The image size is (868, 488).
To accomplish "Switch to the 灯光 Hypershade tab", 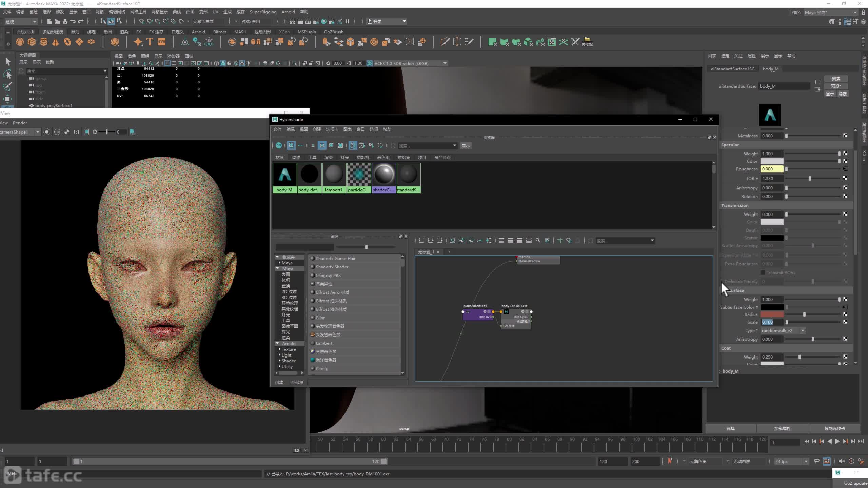I will pos(344,157).
